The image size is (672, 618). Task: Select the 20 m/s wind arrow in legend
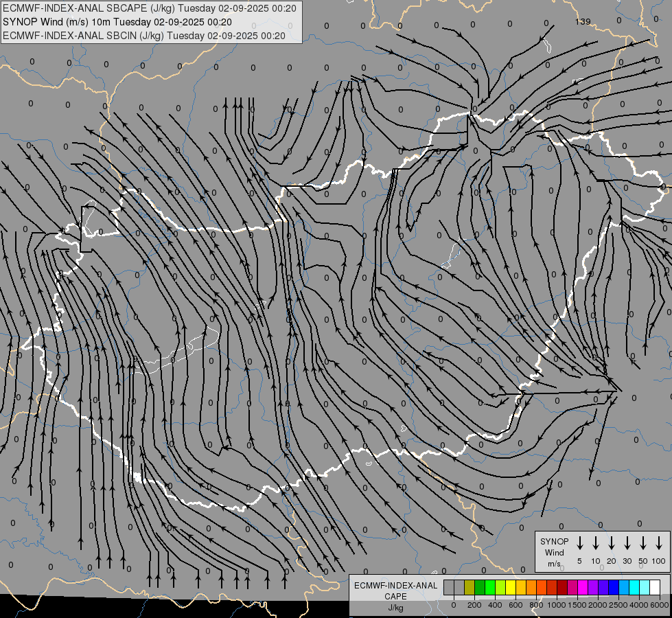tap(612, 543)
